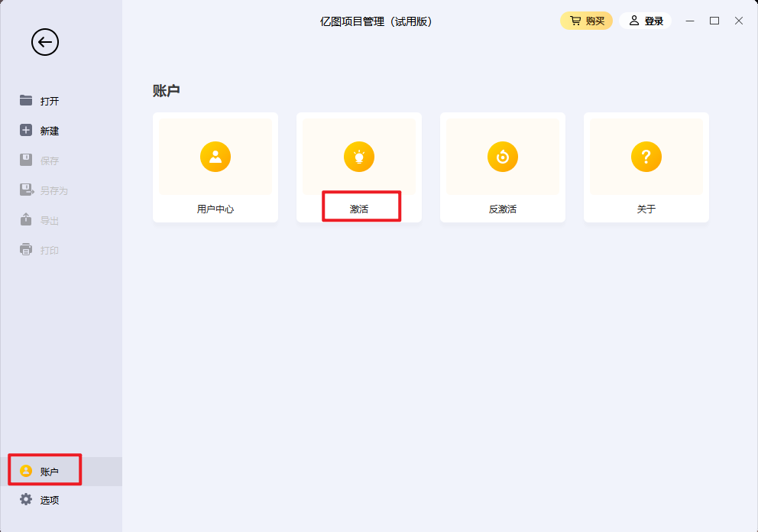Click the 账户 page heading
This screenshot has height=532, width=758.
[x=167, y=91]
